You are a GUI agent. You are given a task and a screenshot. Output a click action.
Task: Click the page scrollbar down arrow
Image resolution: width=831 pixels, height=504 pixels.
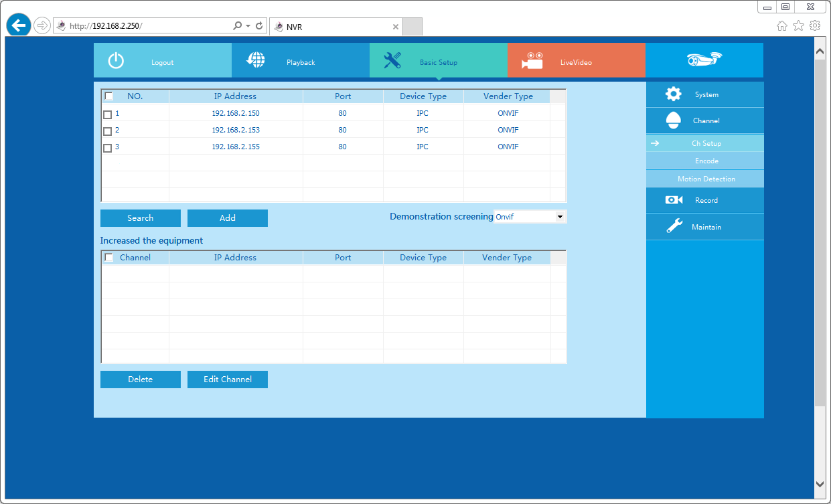820,483
